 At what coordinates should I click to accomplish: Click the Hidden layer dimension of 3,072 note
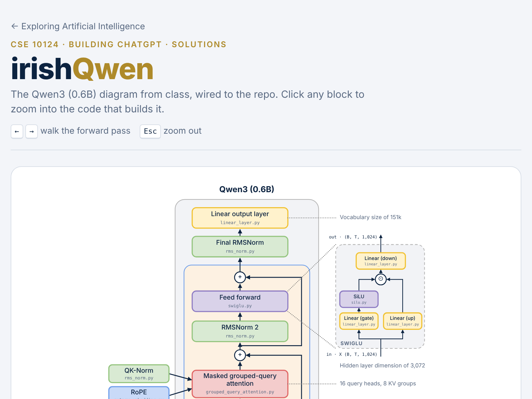(382, 365)
